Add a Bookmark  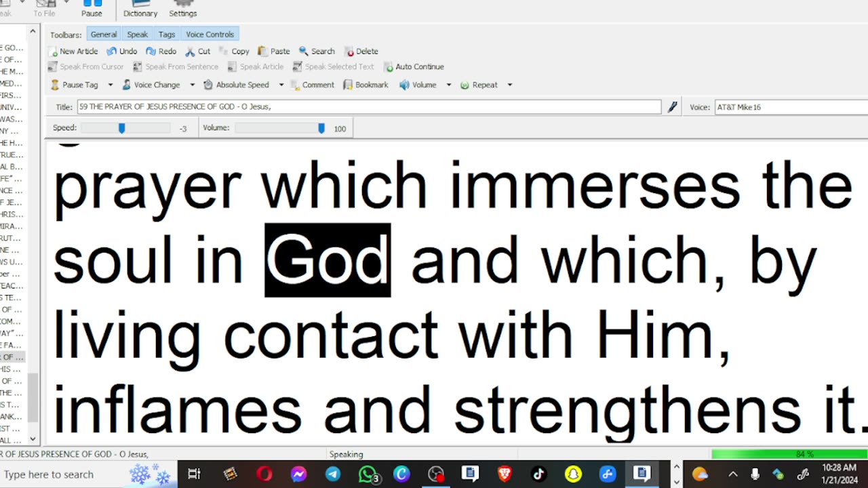[x=366, y=85]
